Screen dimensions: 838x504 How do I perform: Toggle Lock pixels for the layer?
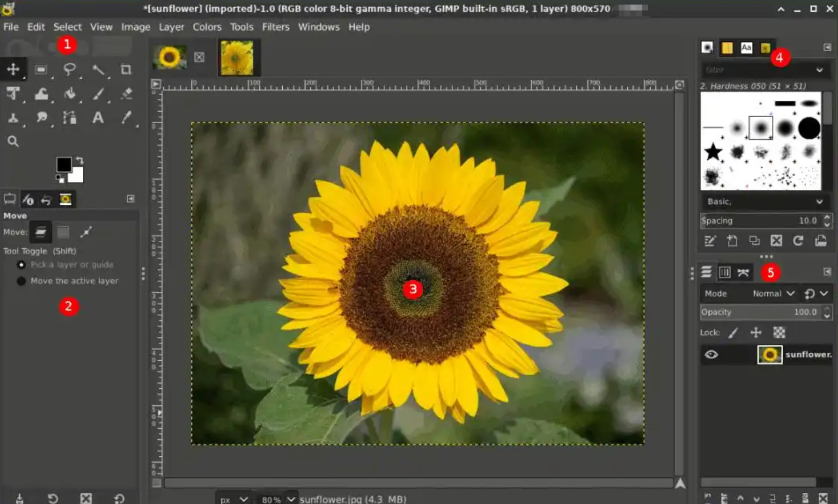(x=733, y=333)
